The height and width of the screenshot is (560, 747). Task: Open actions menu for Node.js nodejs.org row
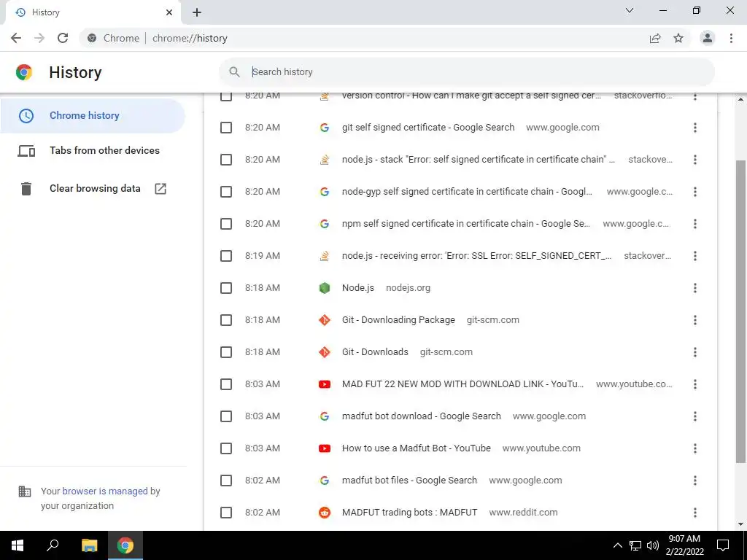pyautogui.click(x=695, y=288)
